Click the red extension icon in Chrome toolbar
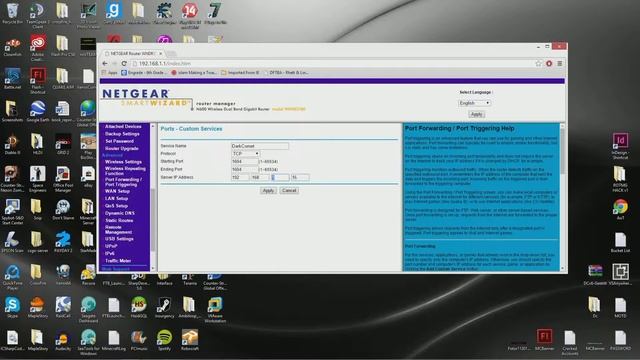The image size is (640, 360). pyautogui.click(x=549, y=63)
